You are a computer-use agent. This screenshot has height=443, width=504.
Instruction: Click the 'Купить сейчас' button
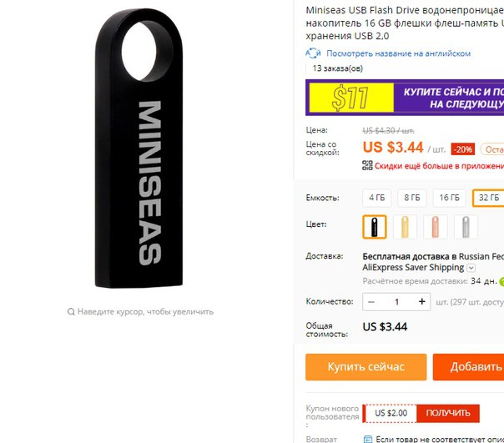tap(366, 367)
